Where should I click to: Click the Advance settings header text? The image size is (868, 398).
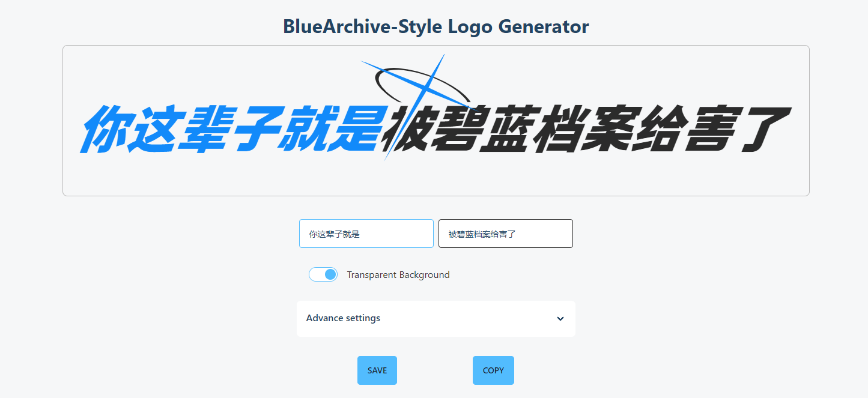[343, 318]
